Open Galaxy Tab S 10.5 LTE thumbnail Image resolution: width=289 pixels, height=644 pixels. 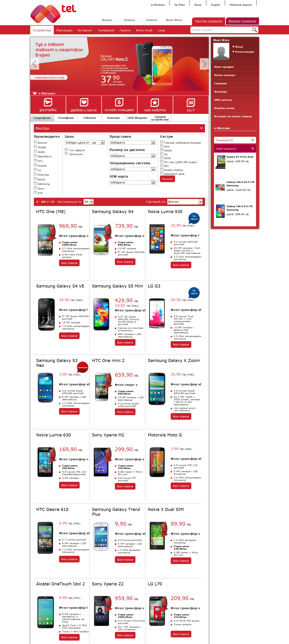[220, 187]
